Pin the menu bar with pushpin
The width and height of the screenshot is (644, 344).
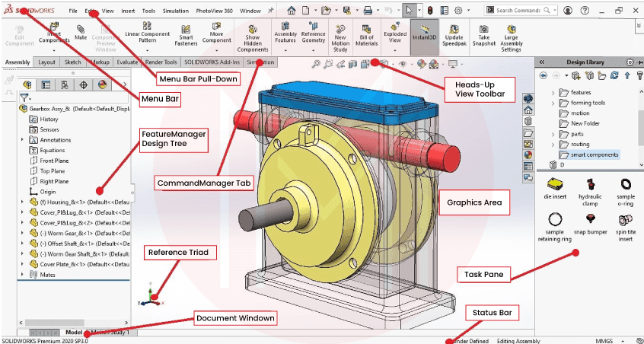pyautogui.click(x=271, y=11)
